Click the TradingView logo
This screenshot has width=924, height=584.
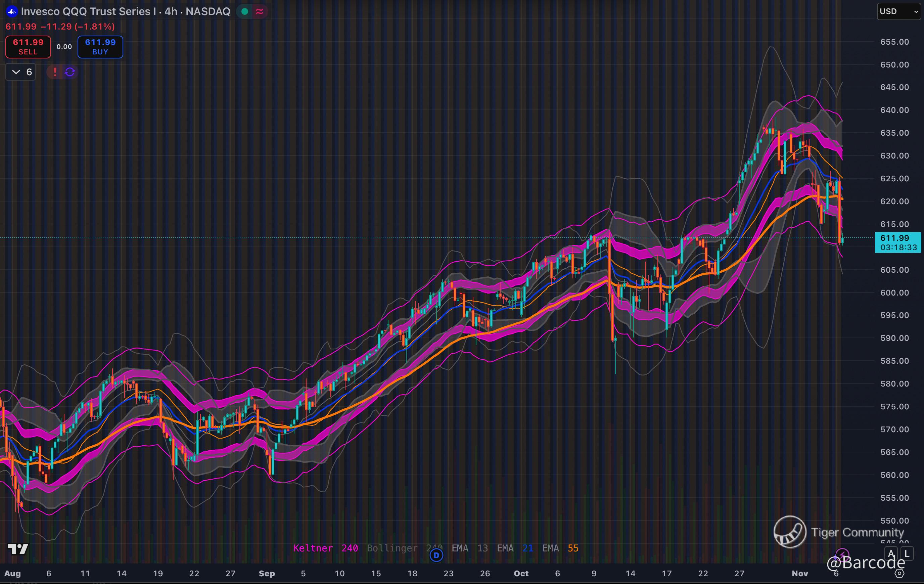tap(18, 549)
